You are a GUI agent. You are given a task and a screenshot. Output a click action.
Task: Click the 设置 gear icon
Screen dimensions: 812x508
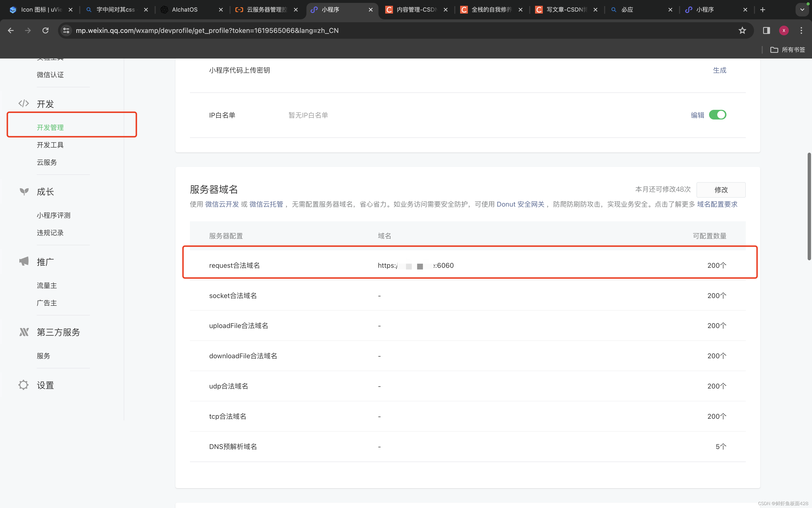(23, 385)
